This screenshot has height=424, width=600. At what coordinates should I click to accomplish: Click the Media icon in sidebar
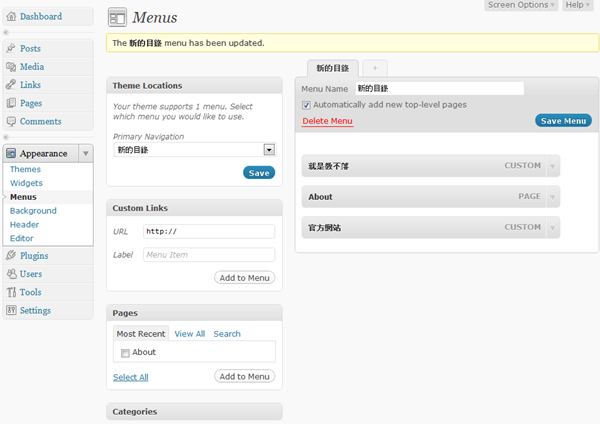tap(11, 67)
